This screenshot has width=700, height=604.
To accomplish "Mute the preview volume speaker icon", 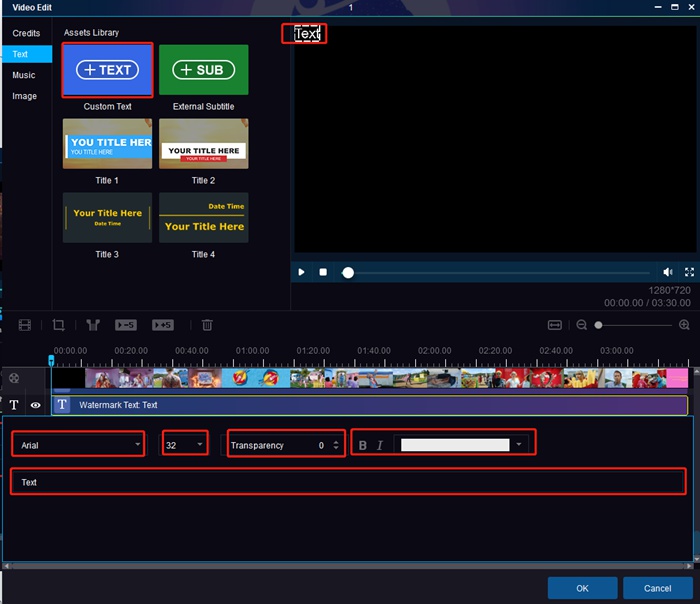I will point(668,272).
